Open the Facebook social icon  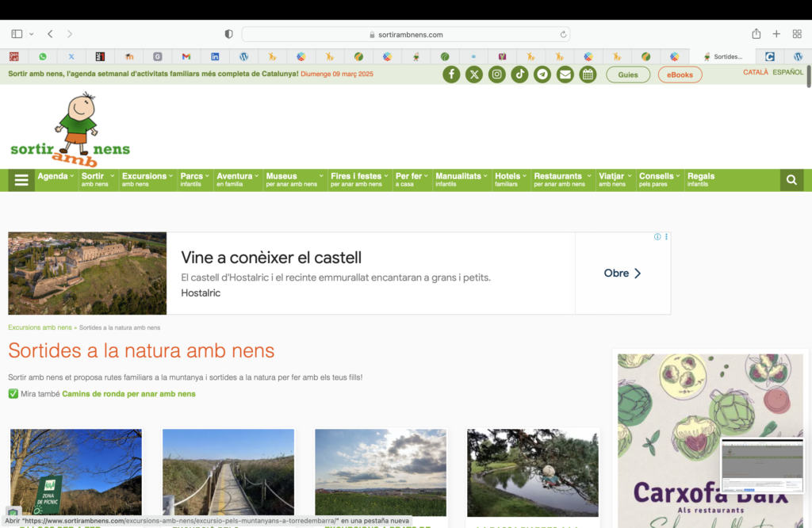click(x=451, y=75)
